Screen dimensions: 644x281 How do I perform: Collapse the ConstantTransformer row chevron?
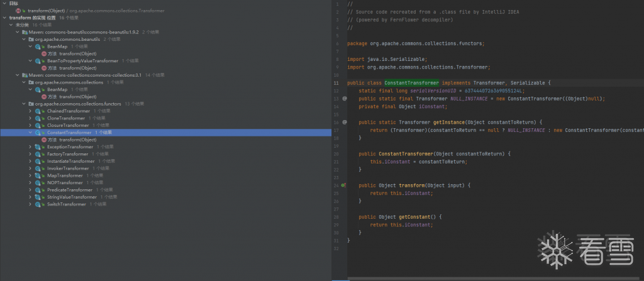point(30,133)
